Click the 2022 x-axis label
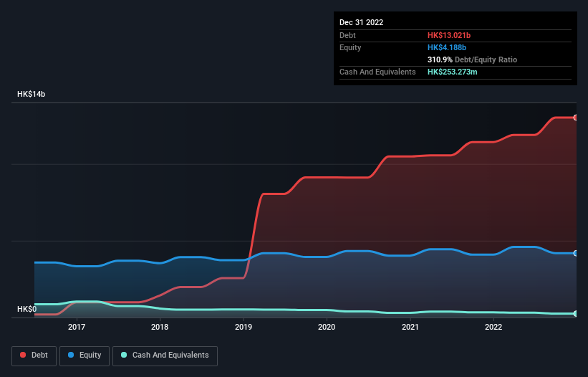Viewport: 588px width, 377px height. 493,327
